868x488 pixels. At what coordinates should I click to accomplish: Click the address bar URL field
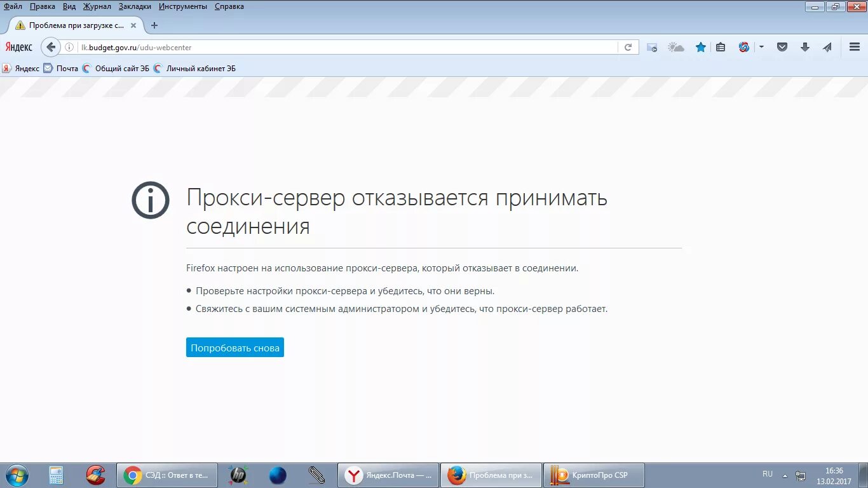346,47
